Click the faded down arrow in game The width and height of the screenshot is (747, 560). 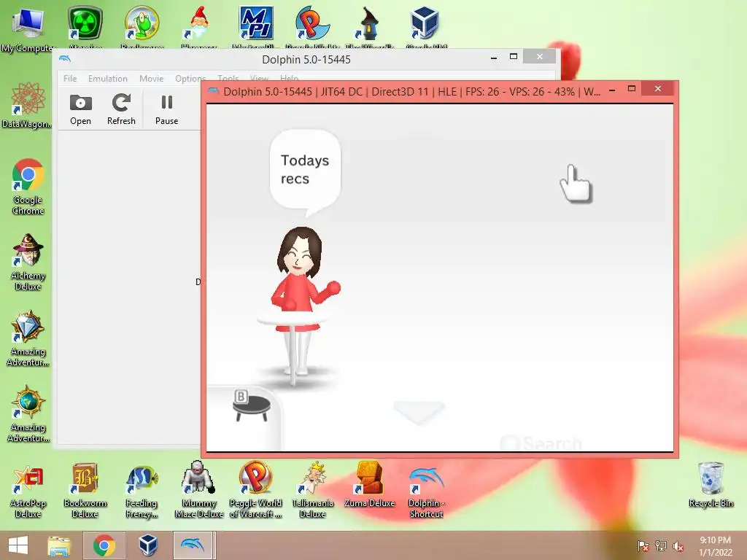pos(419,413)
